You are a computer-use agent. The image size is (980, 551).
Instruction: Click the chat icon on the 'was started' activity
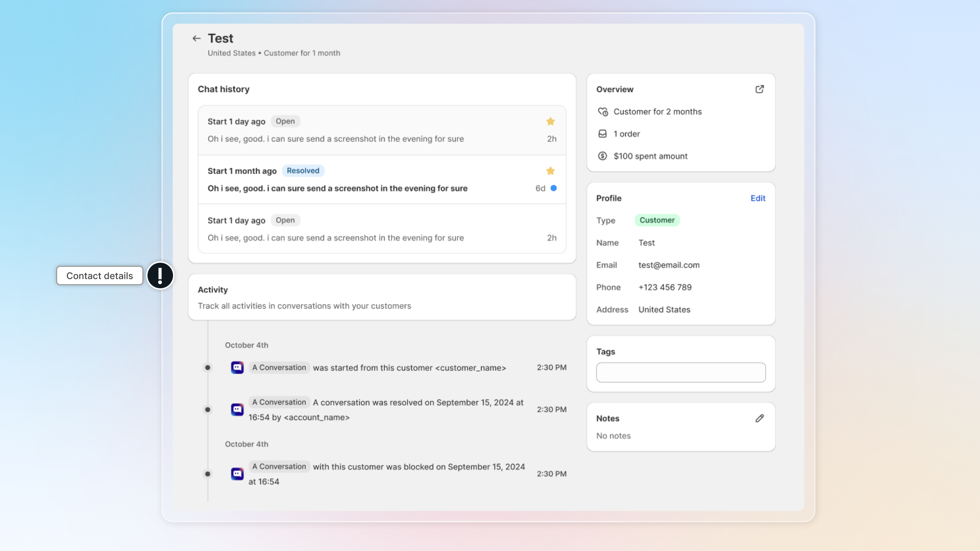(x=237, y=368)
